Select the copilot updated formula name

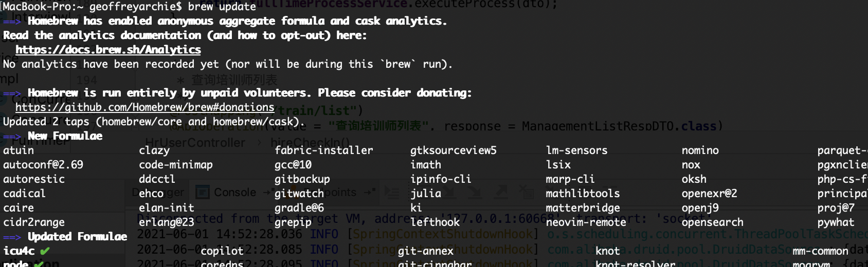pyautogui.click(x=222, y=251)
